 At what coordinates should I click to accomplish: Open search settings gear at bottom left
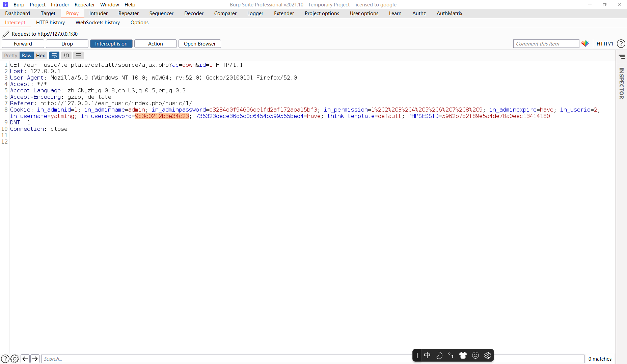point(15,359)
